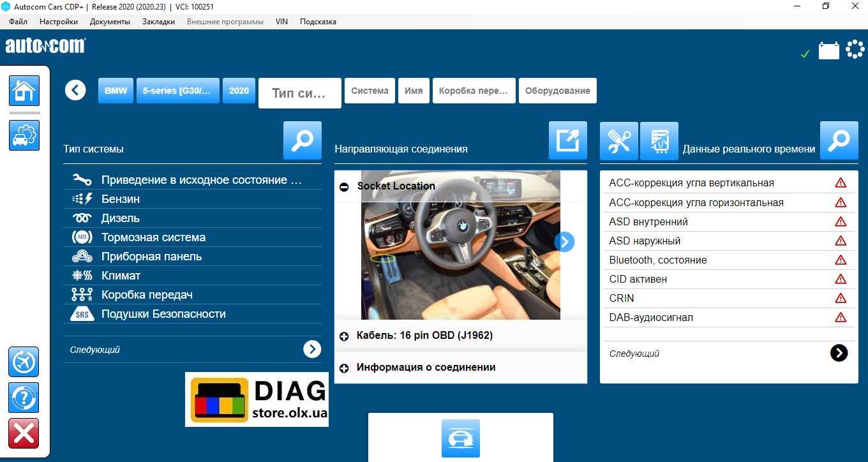
Task: Open the tools wrench and screwdriver icon
Action: point(619,141)
